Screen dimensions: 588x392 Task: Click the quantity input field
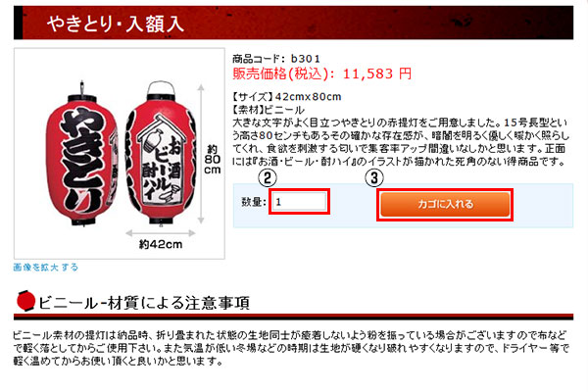(x=299, y=202)
